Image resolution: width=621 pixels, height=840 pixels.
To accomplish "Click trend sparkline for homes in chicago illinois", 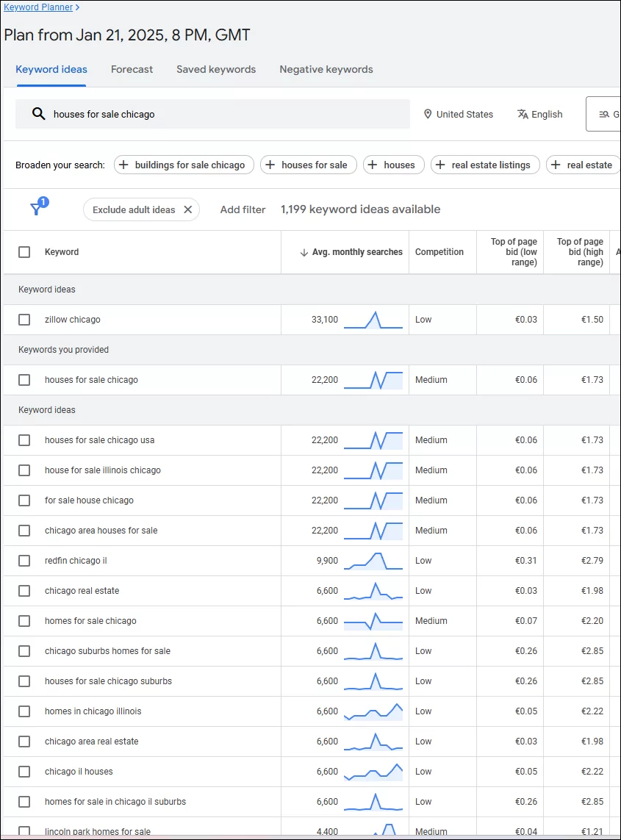I will 373,711.
